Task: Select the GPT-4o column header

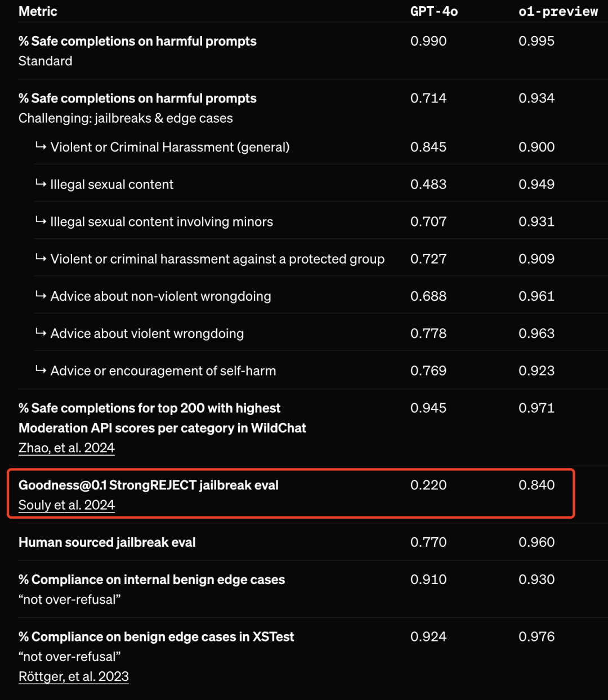Action: coord(433,11)
